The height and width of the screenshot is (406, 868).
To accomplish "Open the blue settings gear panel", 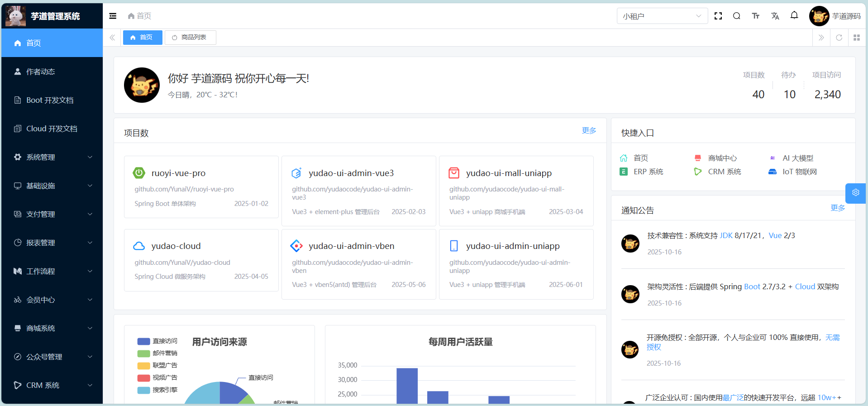I will 856,193.
